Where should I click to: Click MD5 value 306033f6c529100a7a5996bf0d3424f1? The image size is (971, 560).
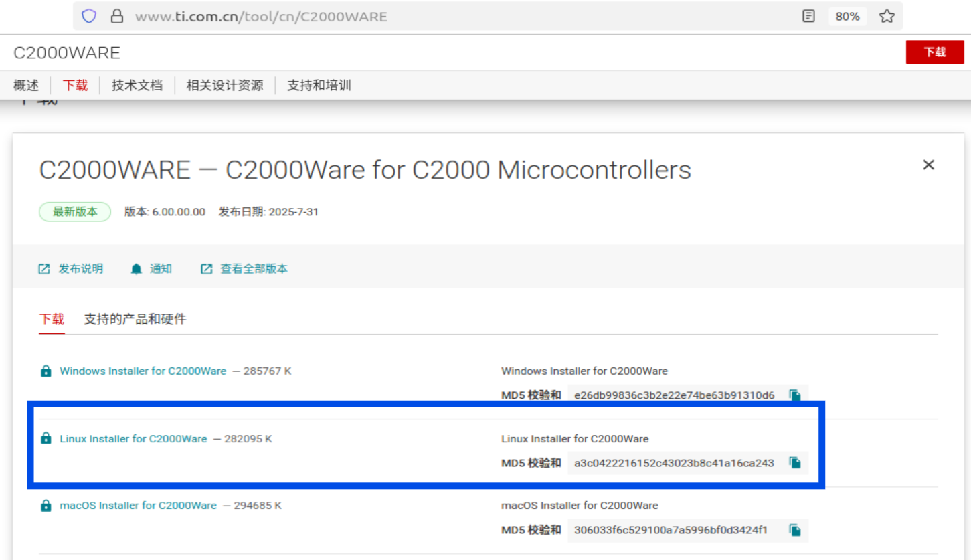[x=671, y=531]
